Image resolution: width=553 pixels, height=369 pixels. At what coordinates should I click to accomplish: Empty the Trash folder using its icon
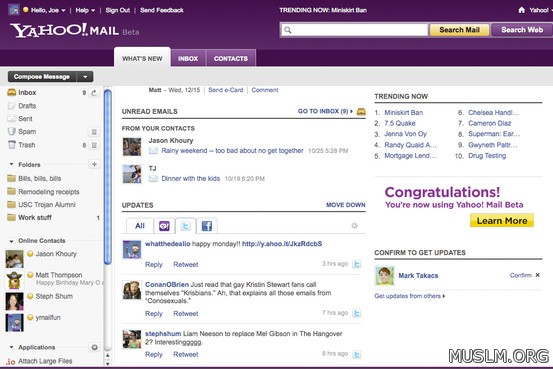(x=94, y=145)
